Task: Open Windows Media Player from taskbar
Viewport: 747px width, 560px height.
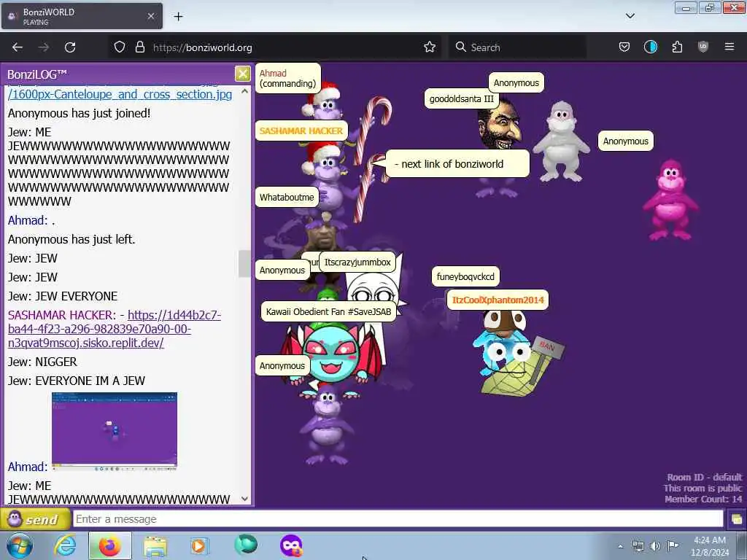Action: point(200,545)
